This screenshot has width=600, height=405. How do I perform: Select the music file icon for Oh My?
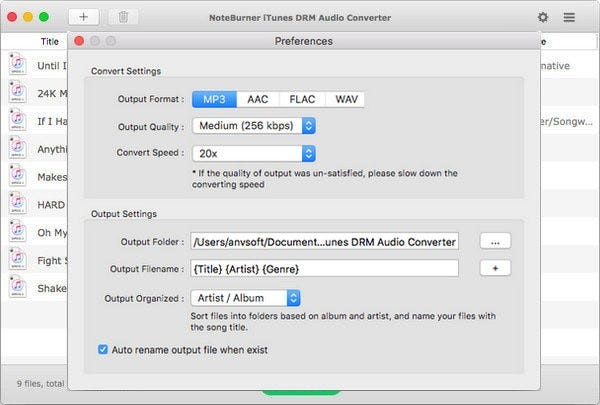coord(18,231)
